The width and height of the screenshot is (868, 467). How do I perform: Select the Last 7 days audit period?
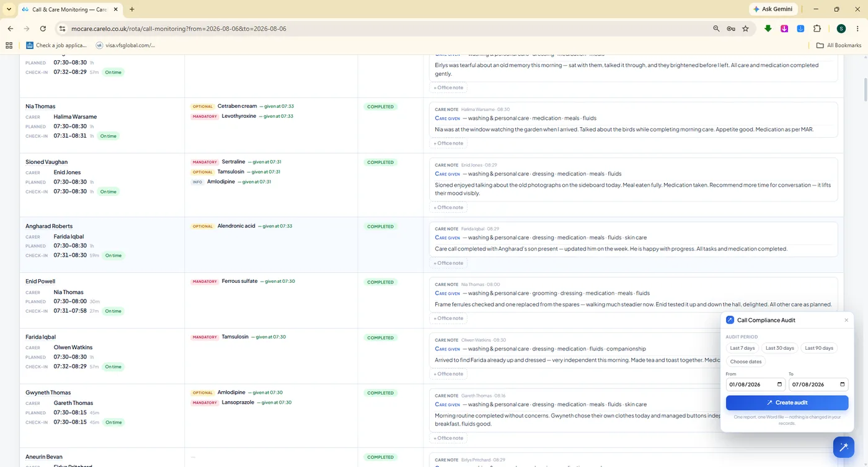pyautogui.click(x=742, y=348)
